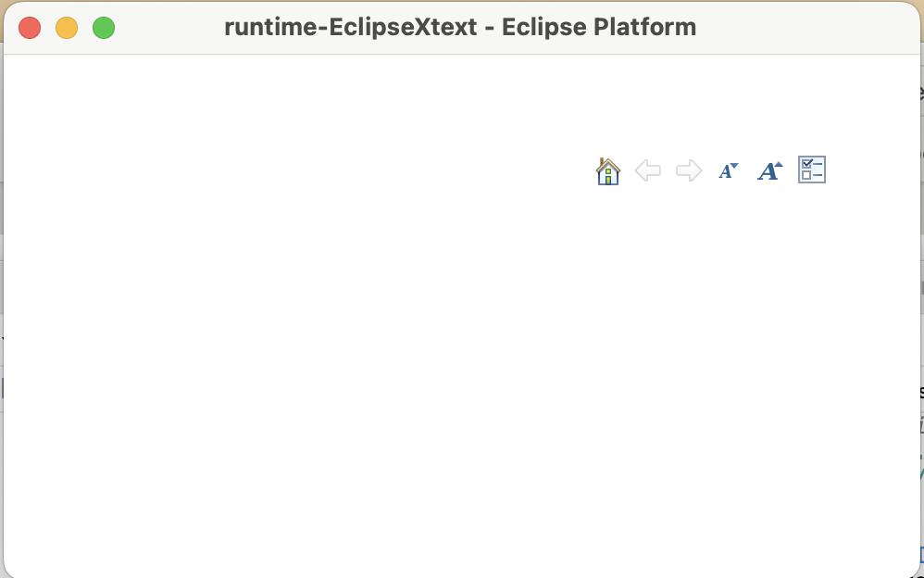Return to the Welcome home page
Screen dimensions: 924x578
pos(607,171)
